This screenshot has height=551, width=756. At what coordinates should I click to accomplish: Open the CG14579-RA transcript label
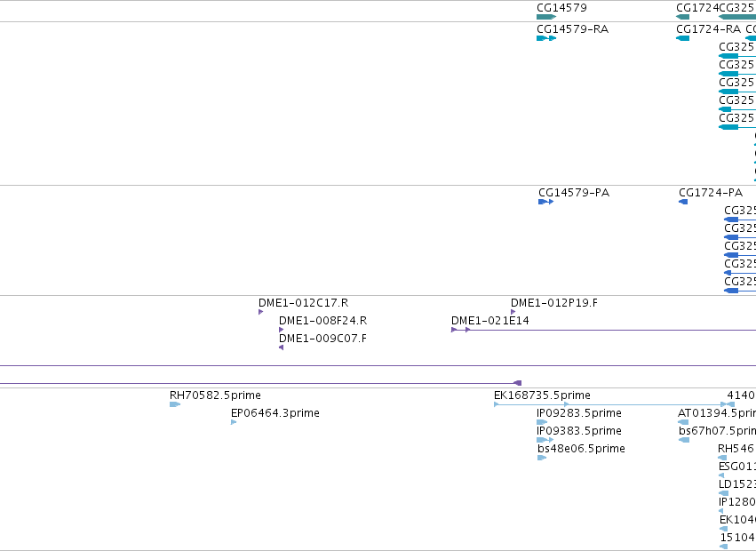tap(573, 29)
